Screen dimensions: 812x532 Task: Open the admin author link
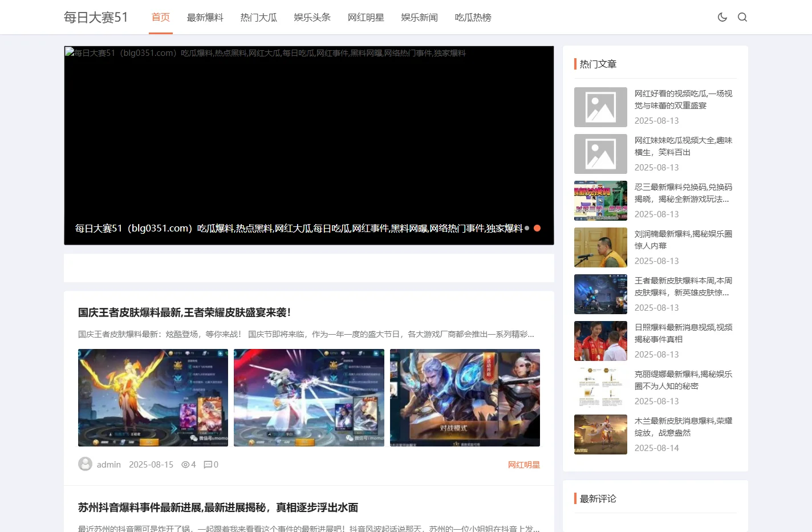pos(109,465)
